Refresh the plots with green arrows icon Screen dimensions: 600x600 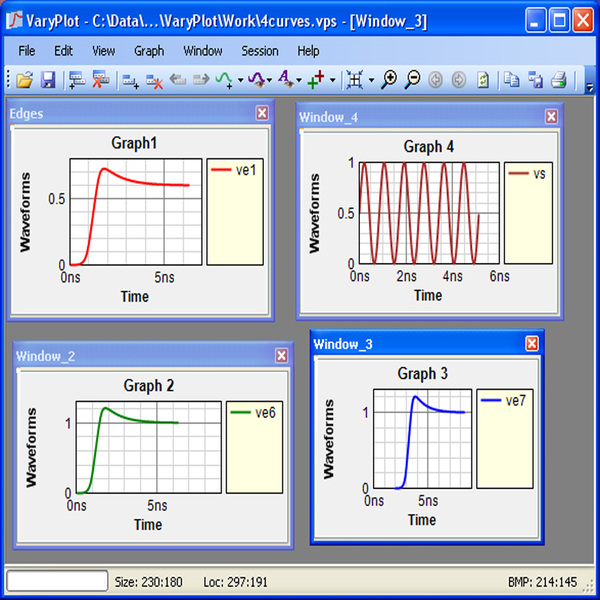[x=483, y=80]
